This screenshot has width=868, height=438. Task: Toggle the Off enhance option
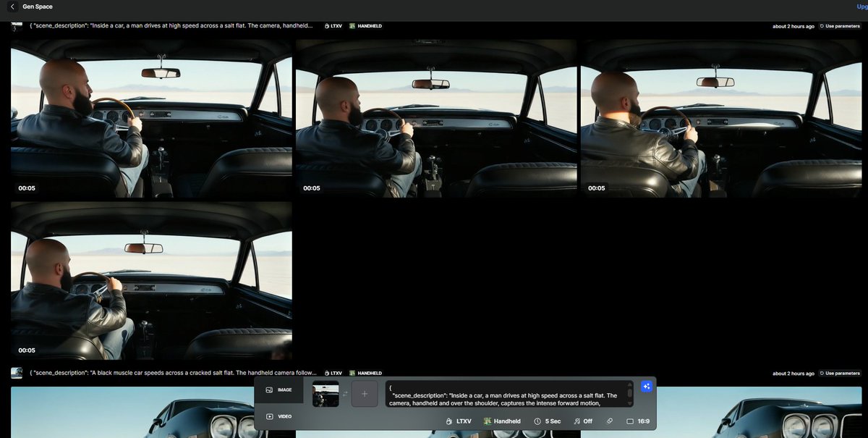tap(583, 421)
